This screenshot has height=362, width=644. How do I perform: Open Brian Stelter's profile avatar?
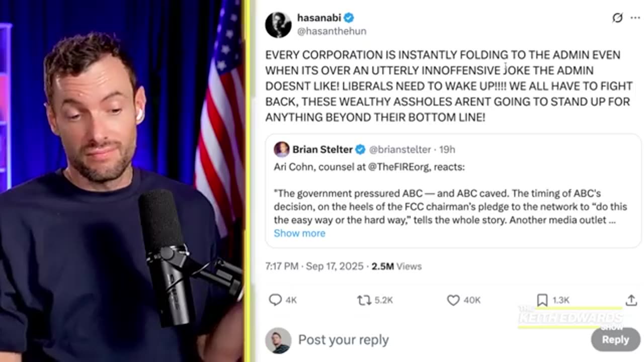(282, 149)
